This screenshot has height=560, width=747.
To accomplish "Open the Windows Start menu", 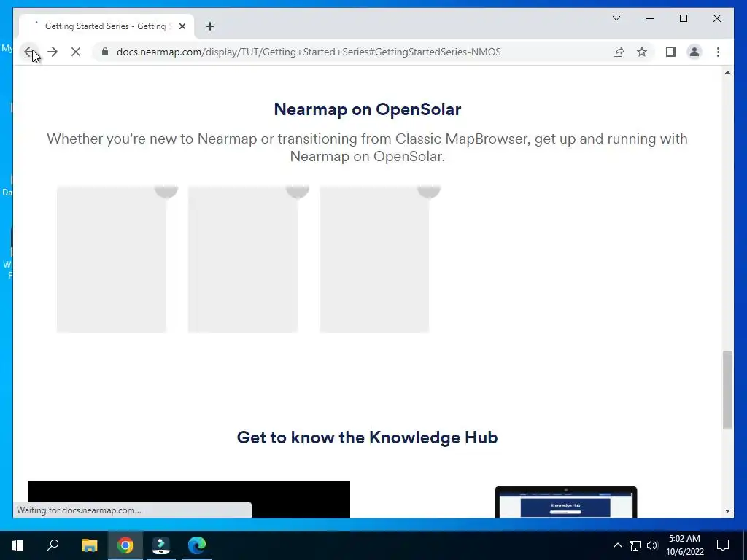I will pos(18,545).
